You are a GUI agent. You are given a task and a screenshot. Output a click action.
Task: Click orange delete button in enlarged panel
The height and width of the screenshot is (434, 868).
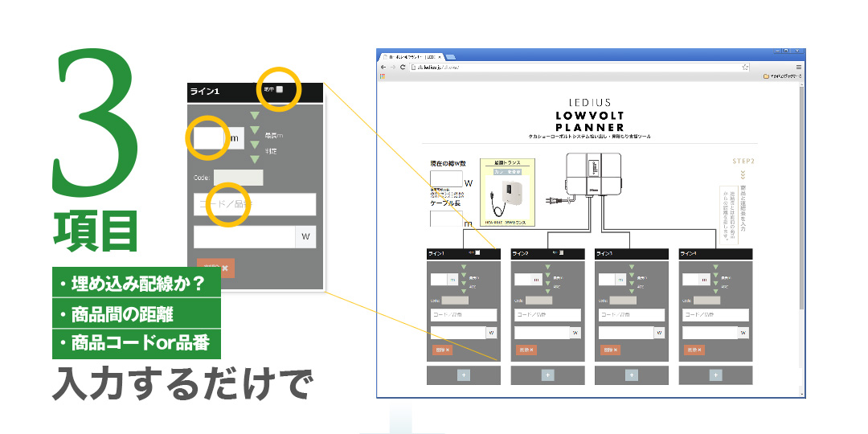[216, 268]
